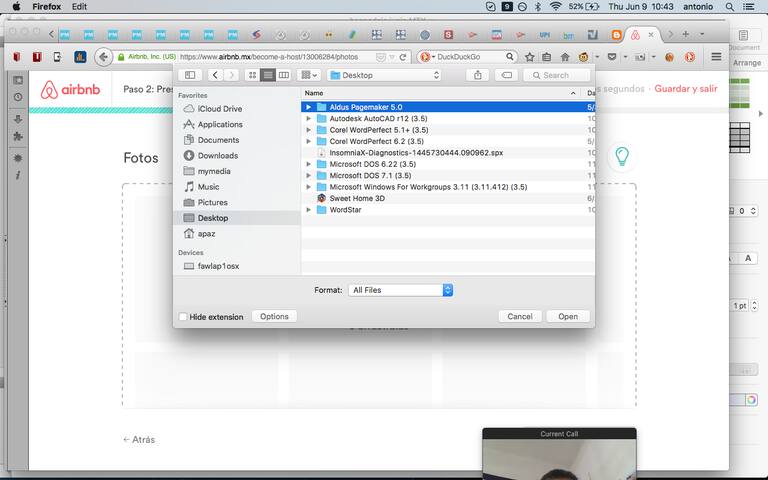Expand Aldus Pagemaker 5.0 folder
This screenshot has height=480, width=768.
pyautogui.click(x=309, y=107)
